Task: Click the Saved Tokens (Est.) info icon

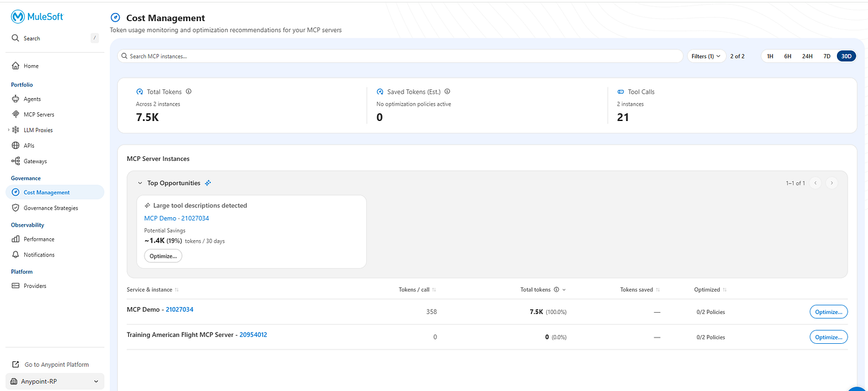Action: coord(447,91)
